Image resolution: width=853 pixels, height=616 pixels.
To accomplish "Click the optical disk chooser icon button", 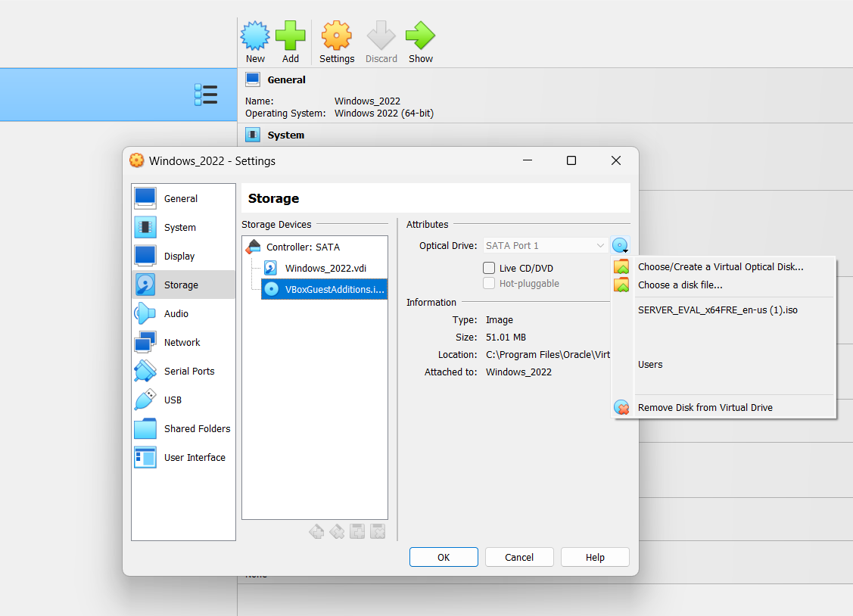I will click(x=620, y=246).
